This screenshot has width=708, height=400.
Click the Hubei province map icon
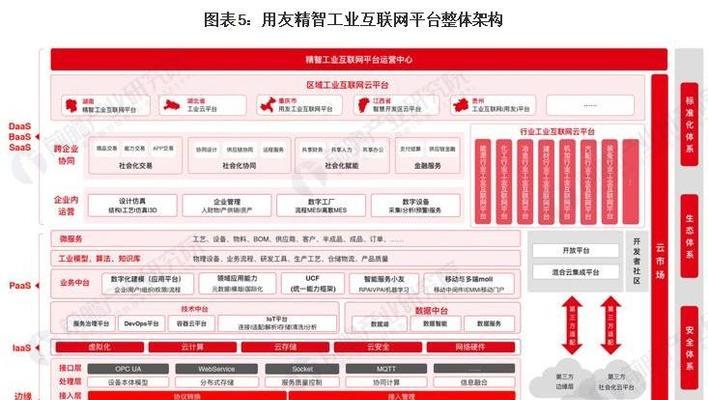(x=172, y=106)
